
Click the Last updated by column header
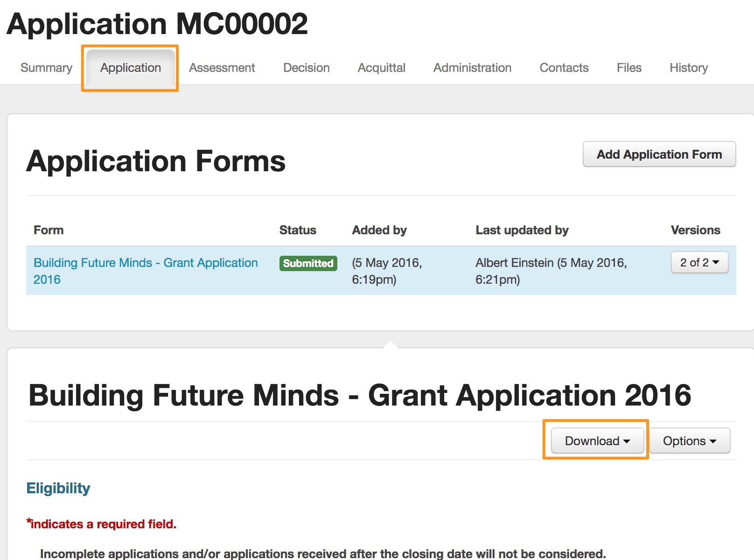(522, 230)
